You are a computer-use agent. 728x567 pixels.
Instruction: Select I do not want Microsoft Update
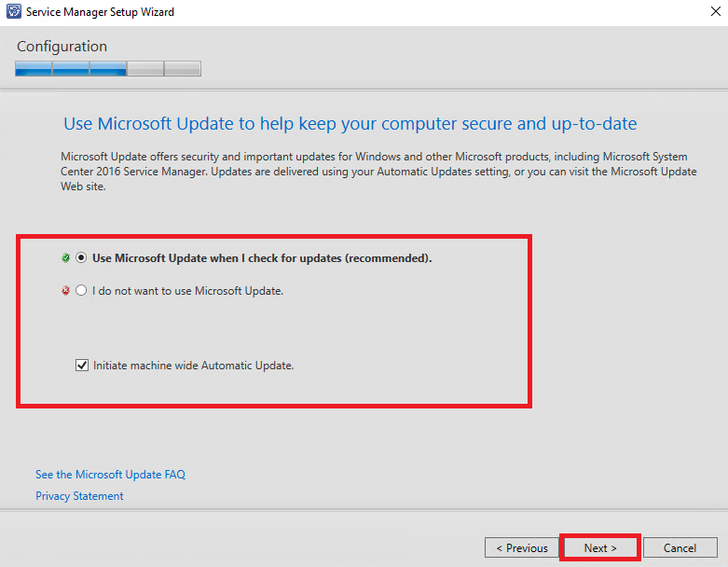pyautogui.click(x=81, y=291)
